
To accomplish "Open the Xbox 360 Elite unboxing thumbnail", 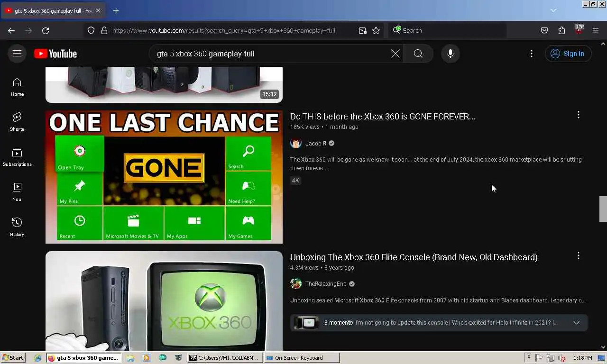I will [x=164, y=301].
